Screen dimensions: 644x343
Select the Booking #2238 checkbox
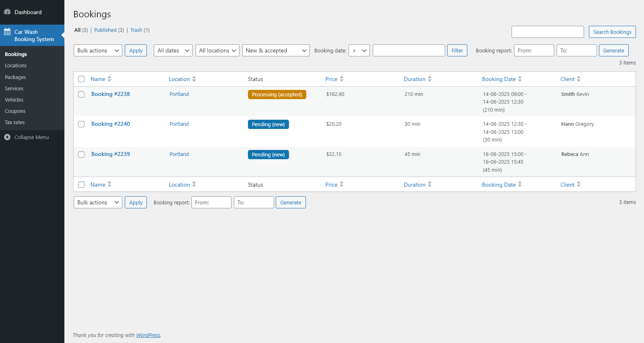81,94
